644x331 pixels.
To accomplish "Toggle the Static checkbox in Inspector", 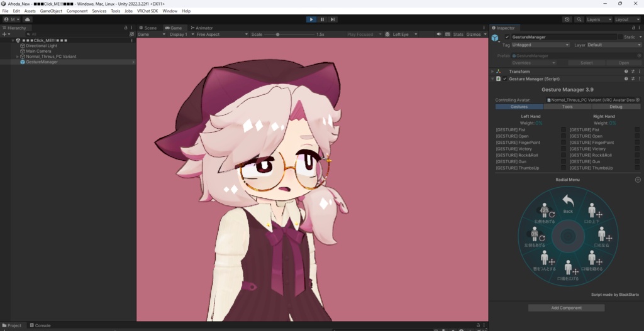I will (x=620, y=37).
